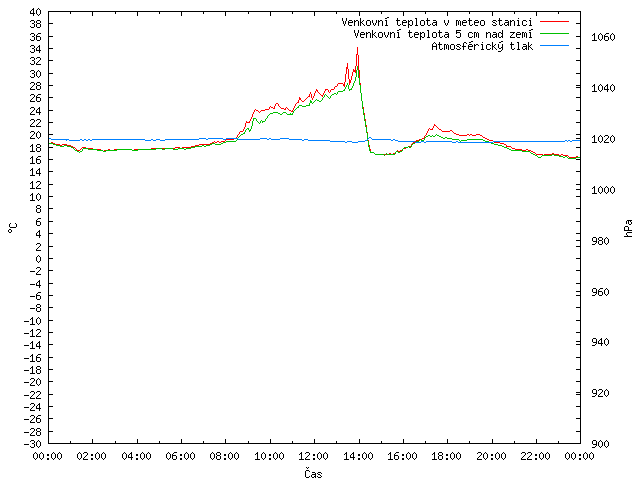
Task: Click the x-axis label '08:00'
Action: (x=225, y=456)
